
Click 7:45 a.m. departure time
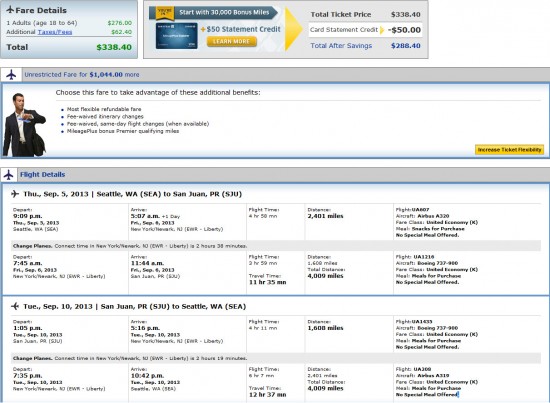coord(27,263)
